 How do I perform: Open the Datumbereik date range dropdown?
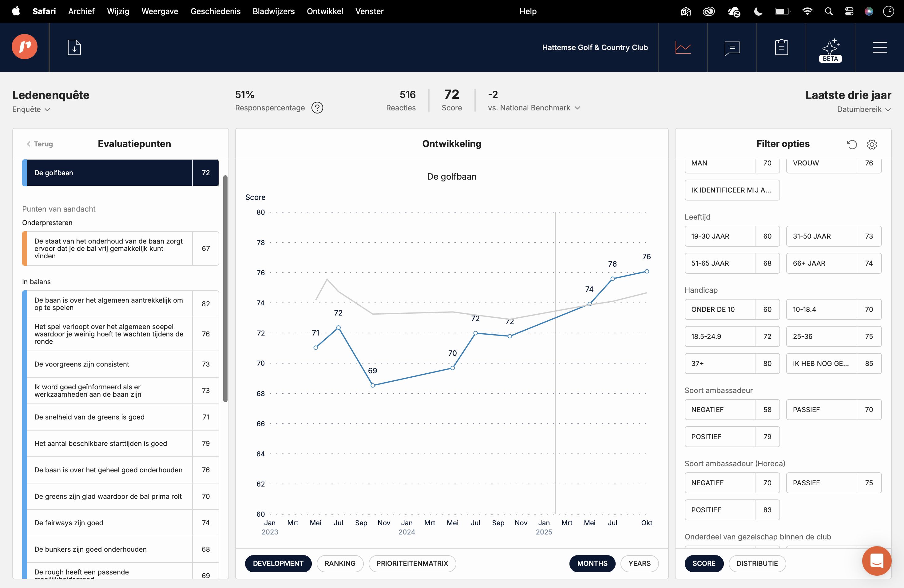pos(863,109)
